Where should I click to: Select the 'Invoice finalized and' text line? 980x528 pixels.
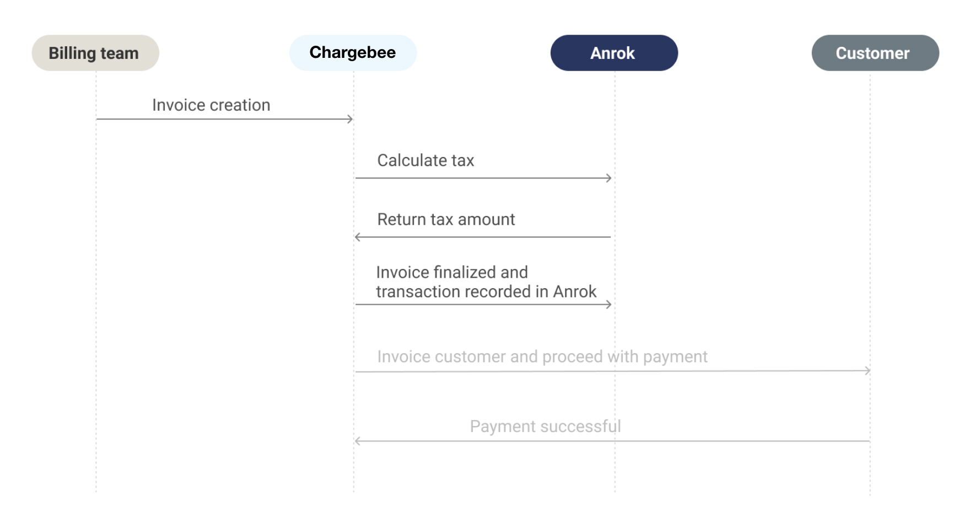pos(452,272)
